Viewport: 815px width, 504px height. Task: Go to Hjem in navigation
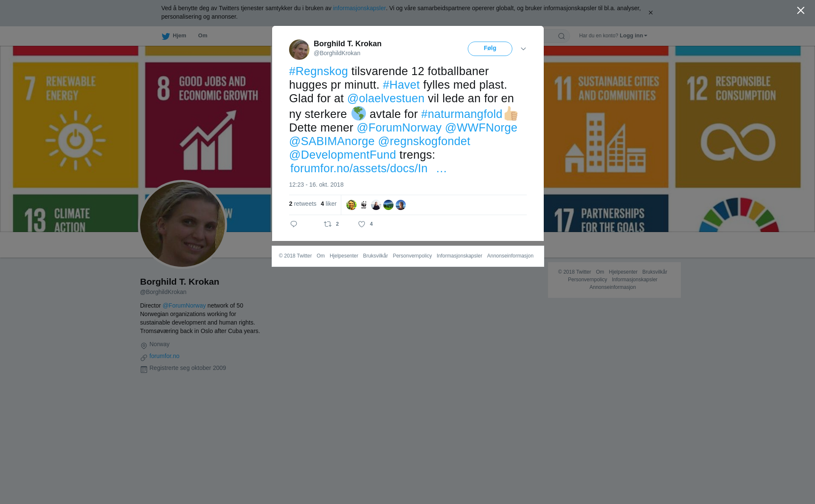(x=180, y=36)
